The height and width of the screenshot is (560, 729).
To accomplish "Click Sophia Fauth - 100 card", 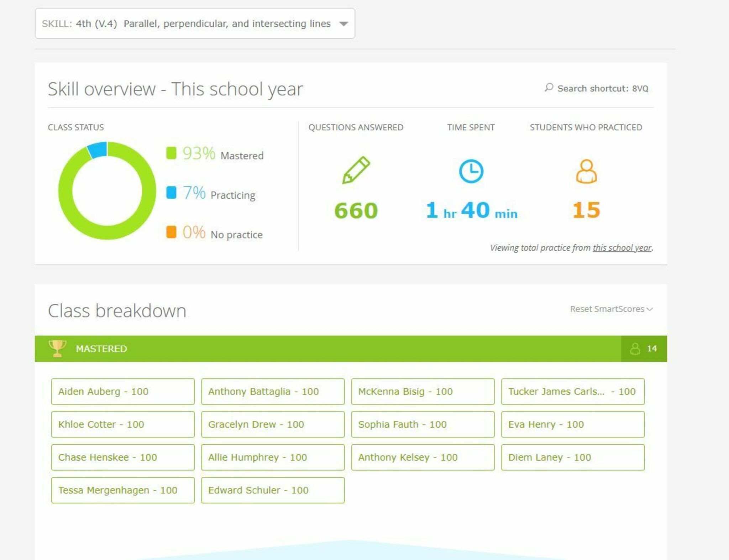I will (423, 424).
